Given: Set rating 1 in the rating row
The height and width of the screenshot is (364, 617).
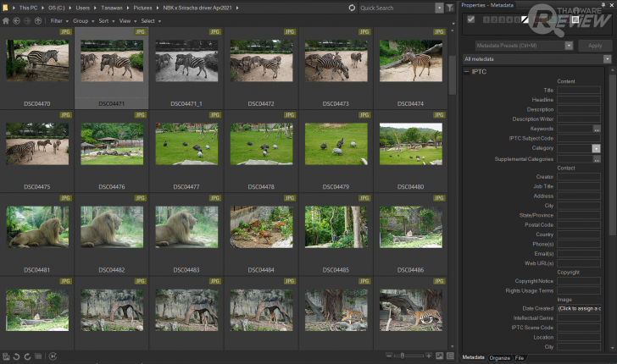Looking at the screenshot, I should pos(486,19).
